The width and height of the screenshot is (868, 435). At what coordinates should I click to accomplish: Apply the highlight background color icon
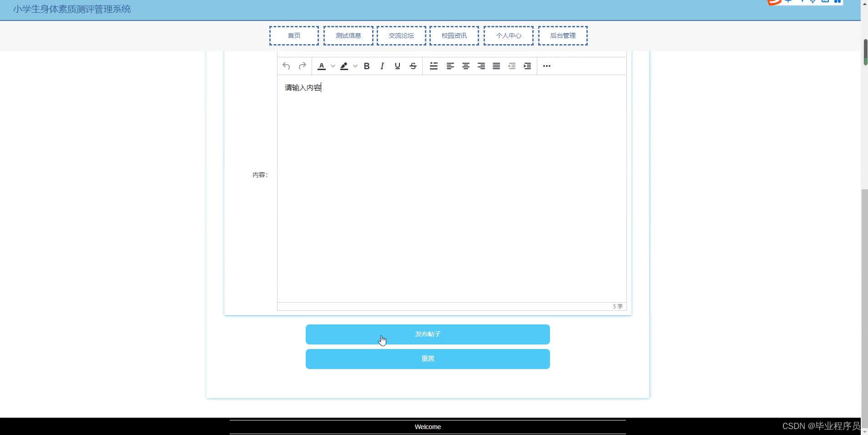coord(344,66)
